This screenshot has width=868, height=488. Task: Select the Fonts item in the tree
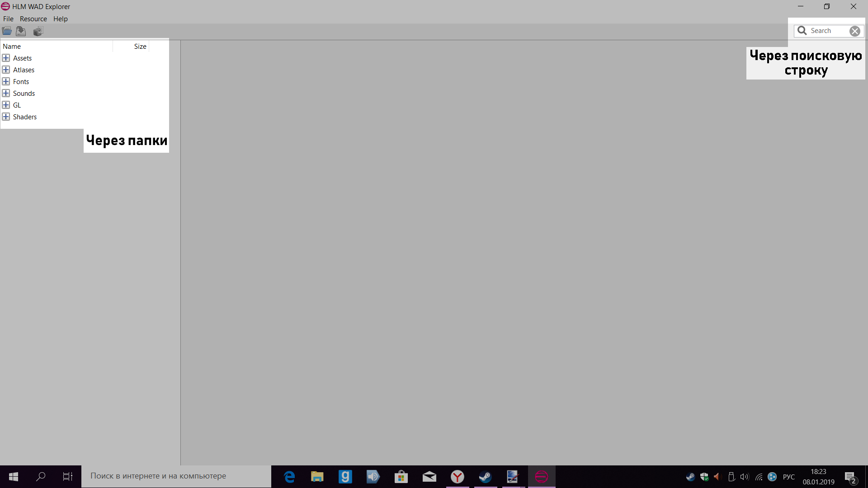click(21, 82)
